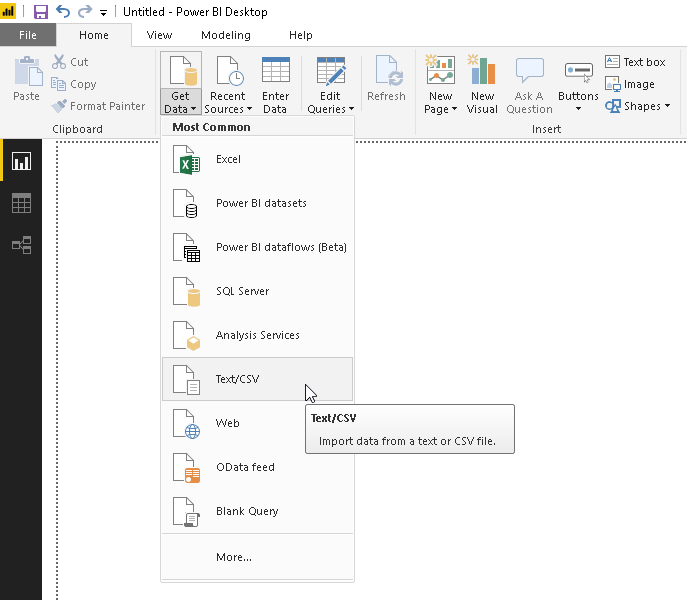Switch to Data view table icon
The image size is (687, 600).
tap(21, 203)
